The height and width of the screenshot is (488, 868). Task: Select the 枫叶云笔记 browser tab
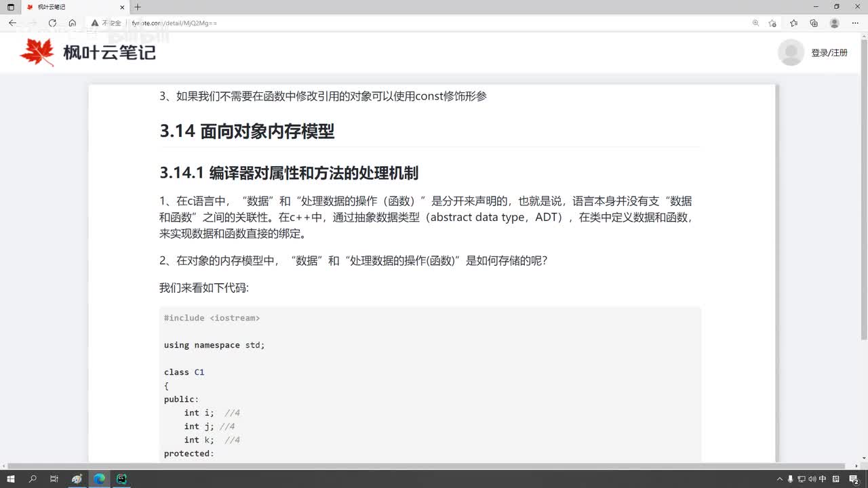tap(76, 7)
